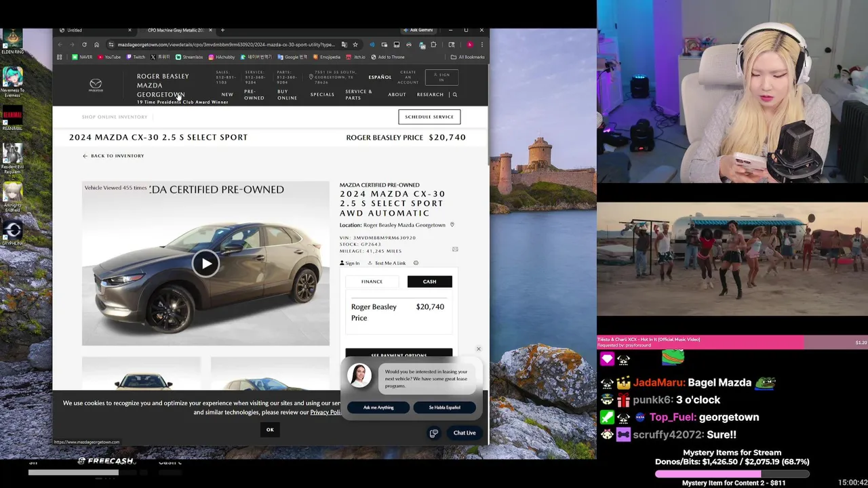Open the itch.io bookmark
Screen dimensions: 868x488
point(355,57)
